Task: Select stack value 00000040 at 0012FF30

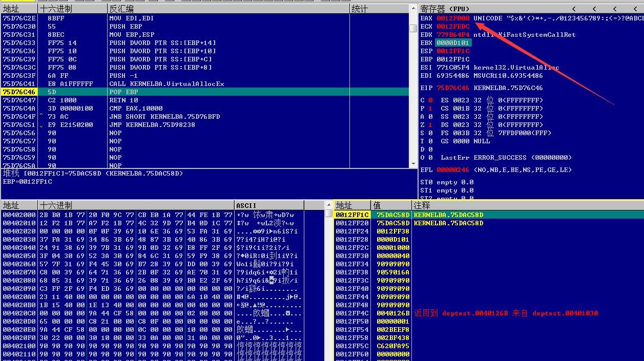Action: (393, 256)
